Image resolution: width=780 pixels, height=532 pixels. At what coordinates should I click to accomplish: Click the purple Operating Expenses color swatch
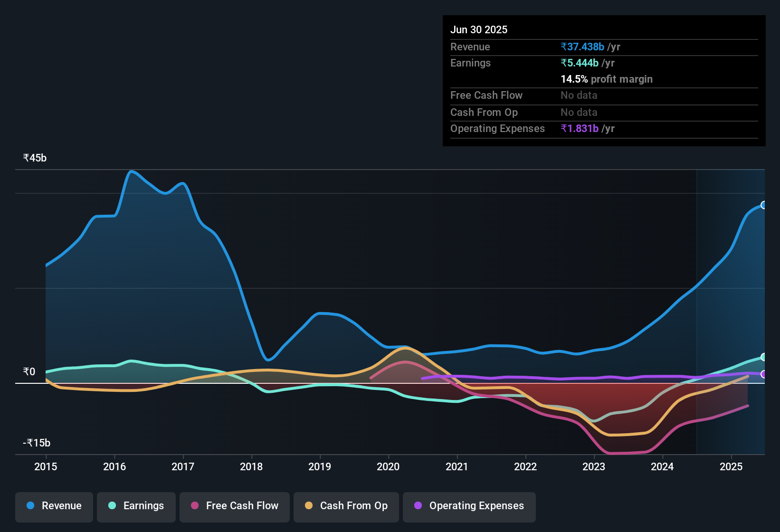[418, 506]
